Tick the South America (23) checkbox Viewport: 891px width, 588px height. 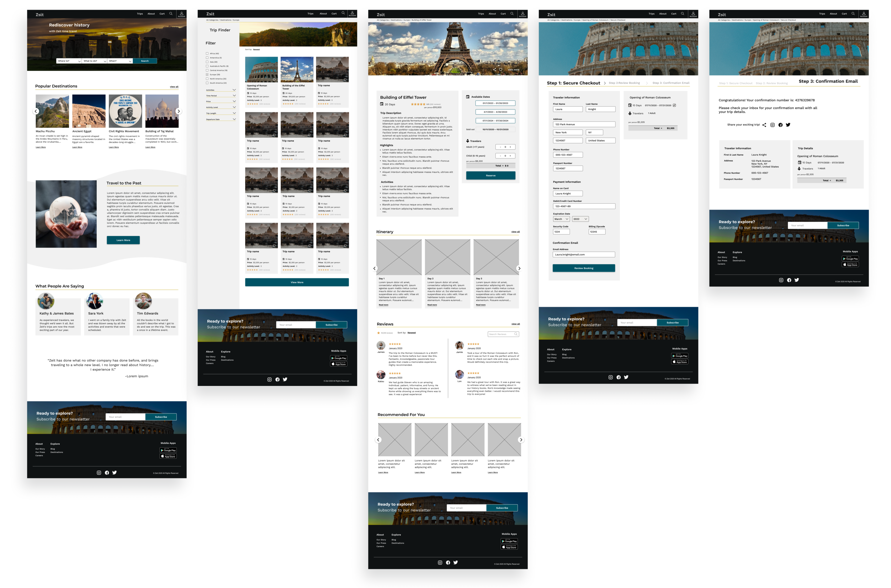[207, 83]
